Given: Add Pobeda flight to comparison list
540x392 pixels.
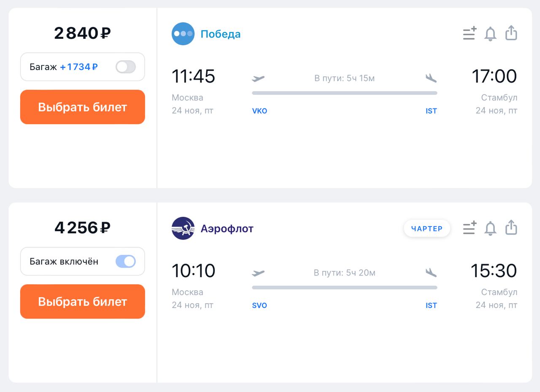Looking at the screenshot, I should pos(470,33).
